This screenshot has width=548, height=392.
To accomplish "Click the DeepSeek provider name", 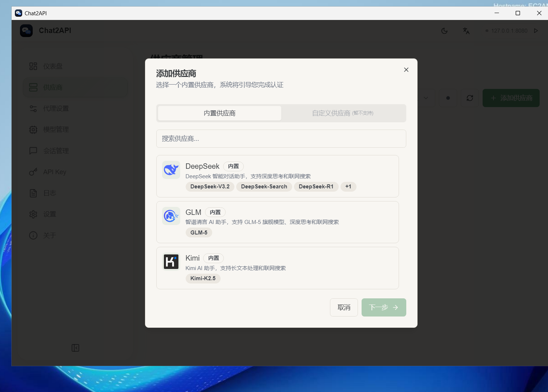I will coord(202,166).
